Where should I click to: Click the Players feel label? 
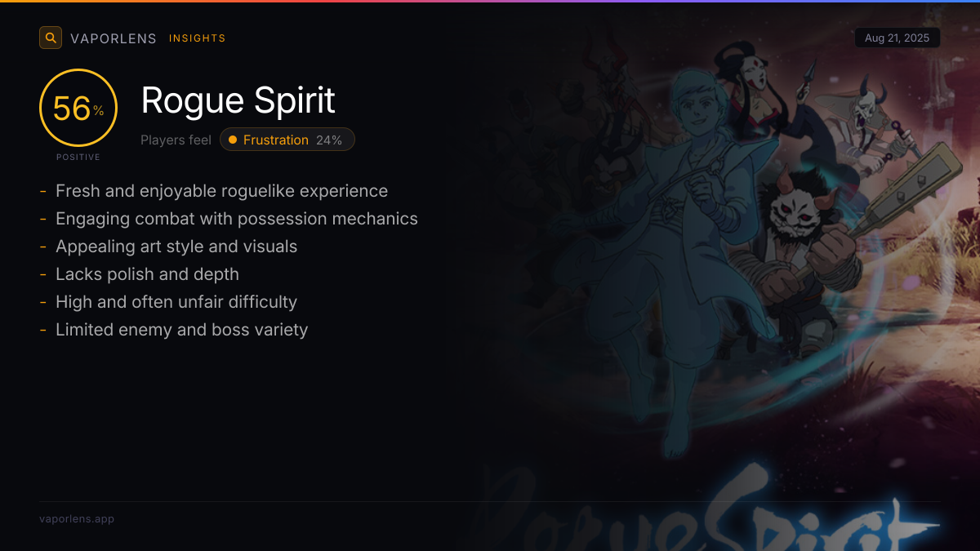[176, 140]
